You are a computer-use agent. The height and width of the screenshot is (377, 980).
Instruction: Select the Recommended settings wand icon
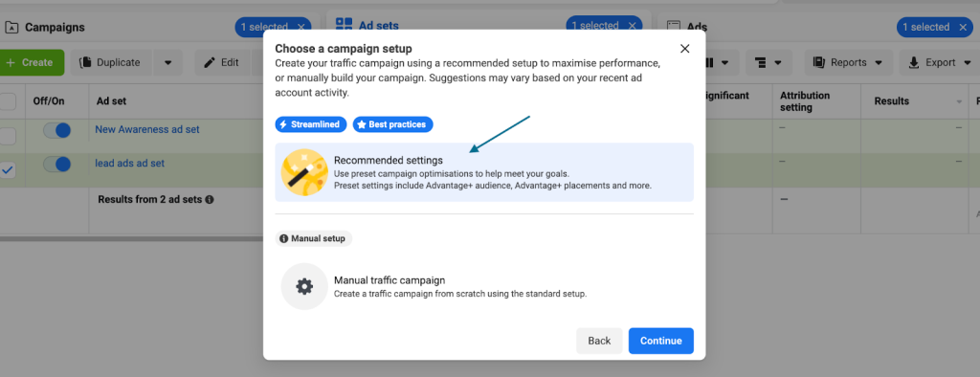pyautogui.click(x=304, y=172)
